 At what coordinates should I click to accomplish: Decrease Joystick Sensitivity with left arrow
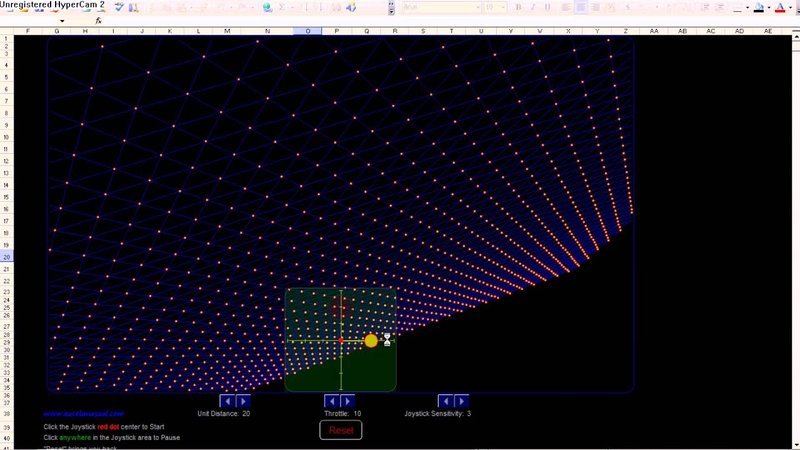point(445,401)
